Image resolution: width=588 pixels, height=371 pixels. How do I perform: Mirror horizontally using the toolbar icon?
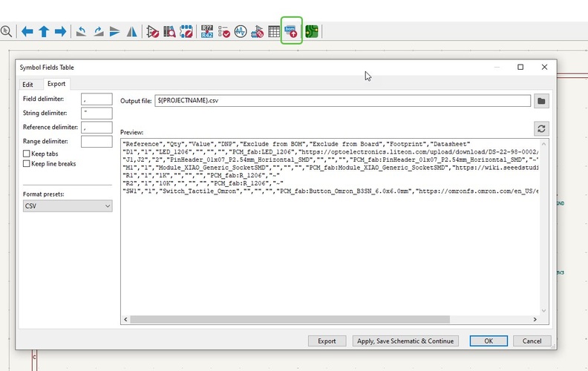click(131, 31)
